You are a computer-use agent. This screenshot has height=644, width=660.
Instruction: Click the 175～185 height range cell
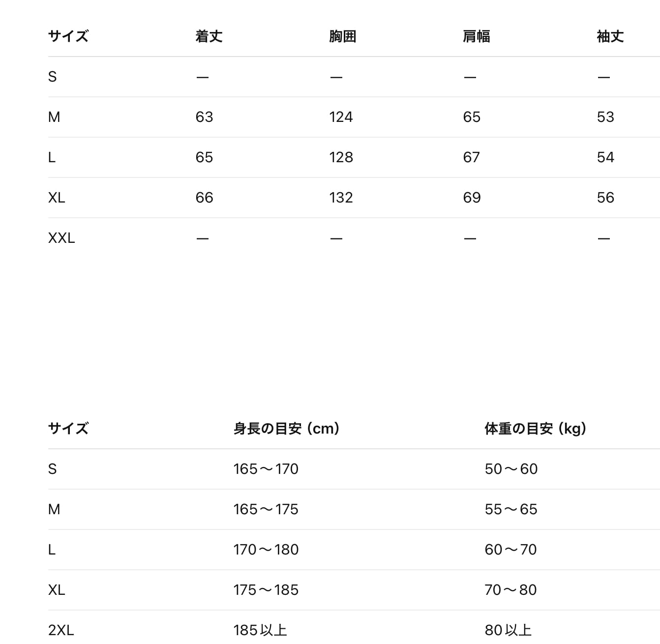point(266,590)
